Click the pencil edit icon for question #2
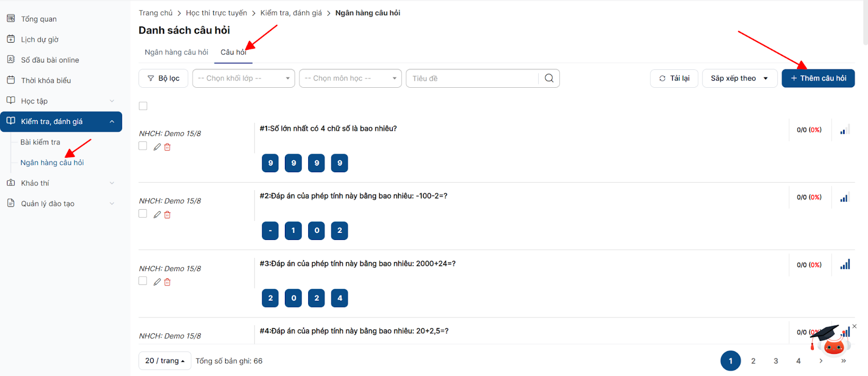This screenshot has width=868, height=376. [157, 215]
